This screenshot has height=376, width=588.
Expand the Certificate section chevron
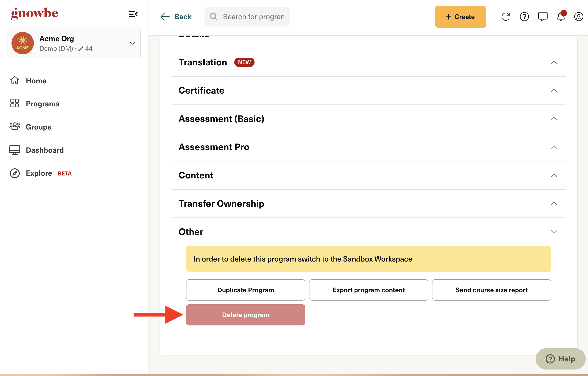click(x=554, y=91)
